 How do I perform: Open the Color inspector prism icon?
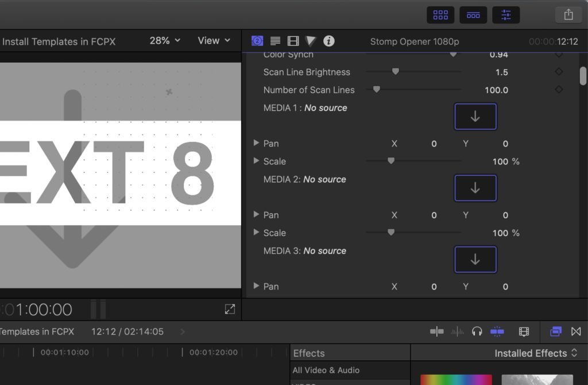coord(311,41)
